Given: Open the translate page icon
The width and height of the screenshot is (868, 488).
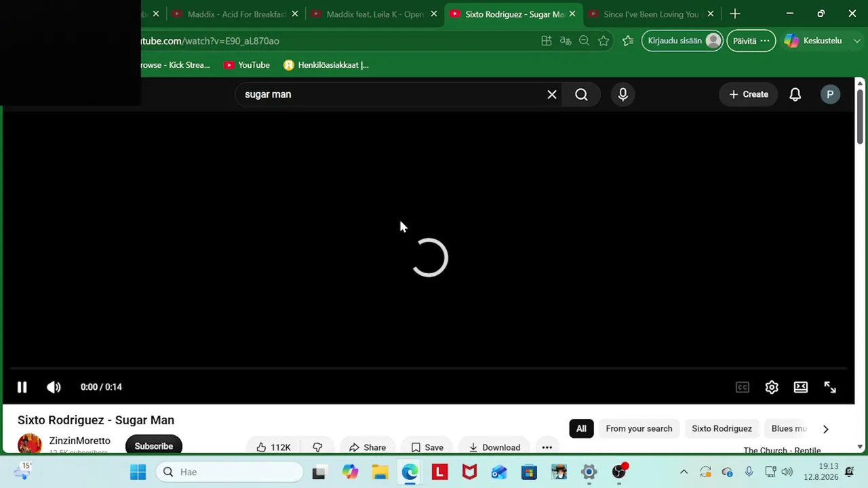Looking at the screenshot, I should (x=566, y=41).
